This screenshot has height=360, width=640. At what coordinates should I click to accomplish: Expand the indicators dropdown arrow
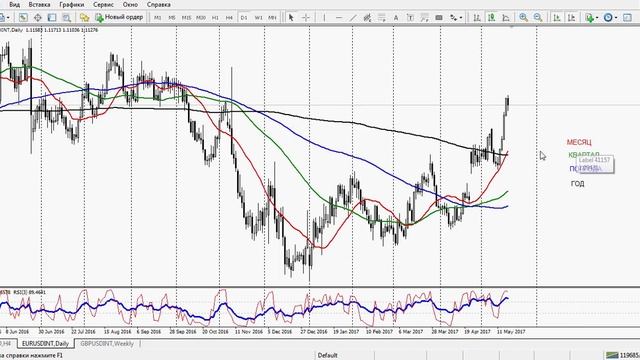597,18
